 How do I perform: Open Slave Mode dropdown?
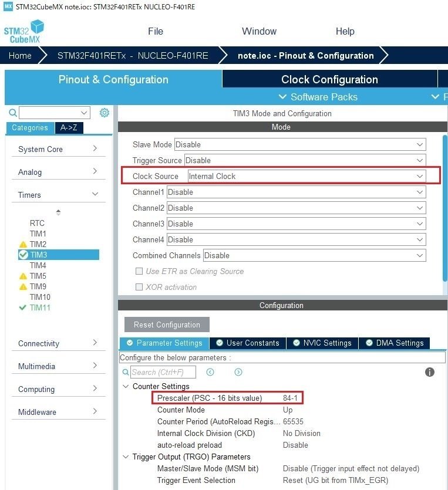point(300,145)
